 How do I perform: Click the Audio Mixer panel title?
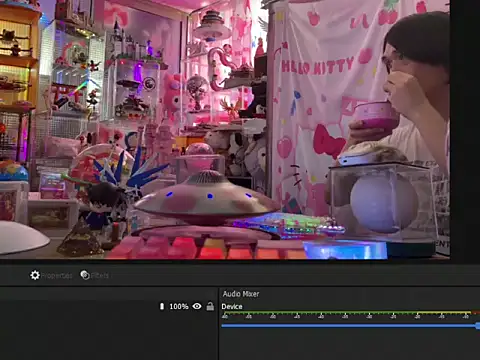click(x=241, y=294)
